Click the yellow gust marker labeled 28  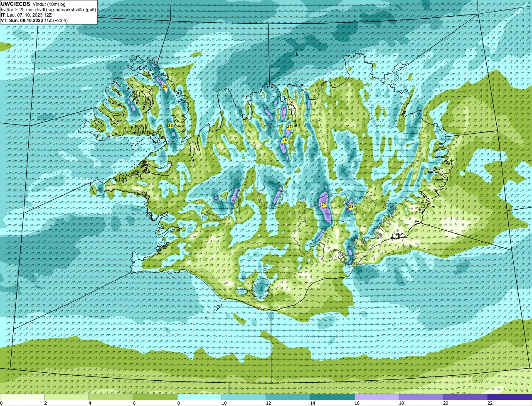coord(351,206)
